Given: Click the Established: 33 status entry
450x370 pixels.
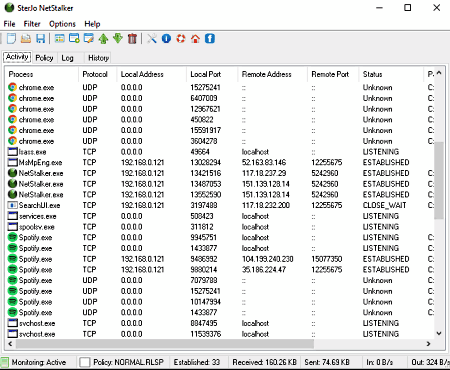Looking at the screenshot, I should coord(197,362).
